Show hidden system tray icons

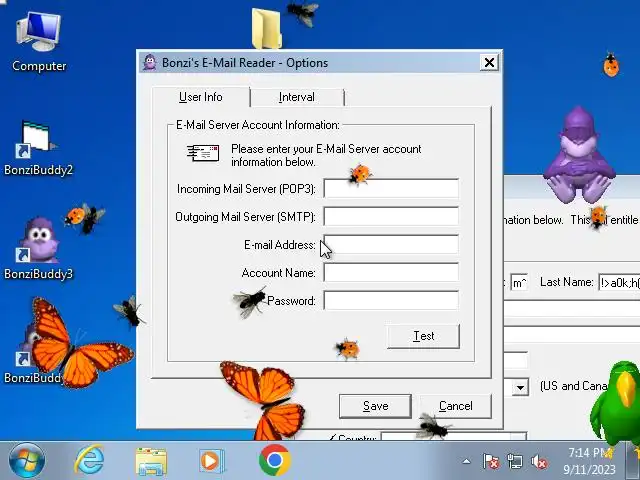tap(467, 462)
